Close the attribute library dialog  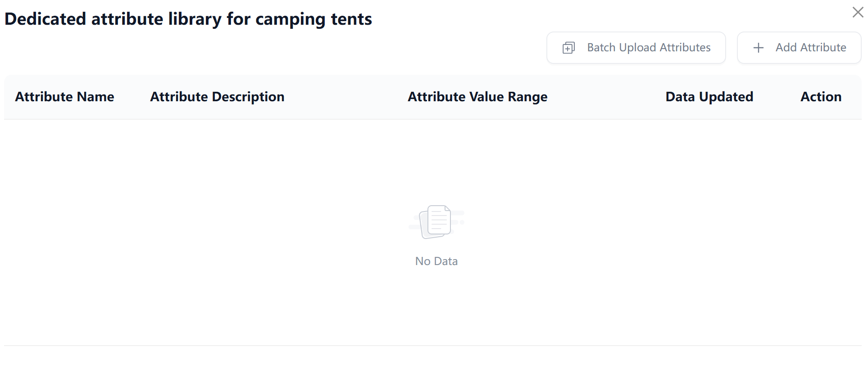[857, 12]
